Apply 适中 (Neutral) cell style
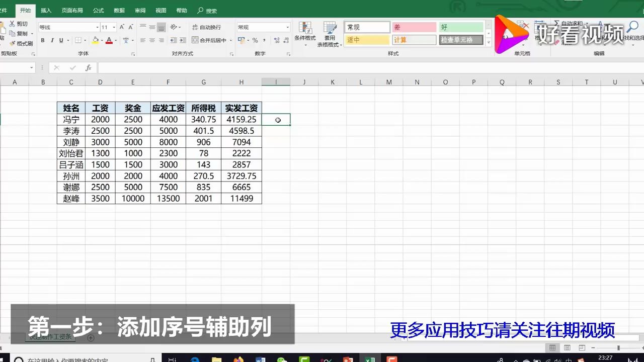The image size is (644, 362). click(x=367, y=40)
